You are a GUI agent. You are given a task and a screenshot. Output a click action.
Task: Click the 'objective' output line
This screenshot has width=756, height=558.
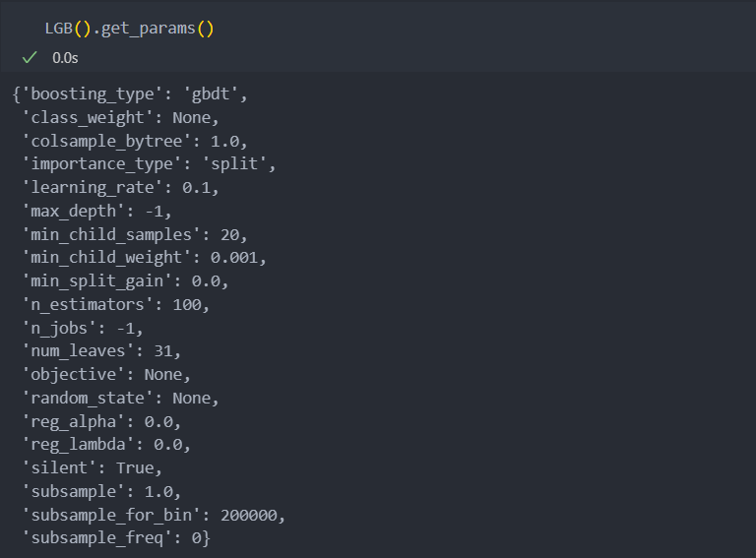[x=106, y=375]
